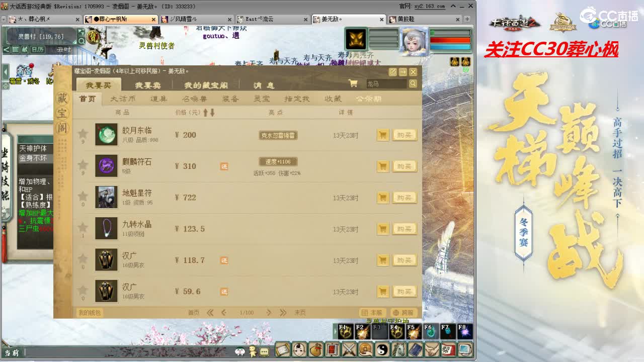
Task: Favorite the ¥59.6 汉广 item star
Action: [83, 290]
